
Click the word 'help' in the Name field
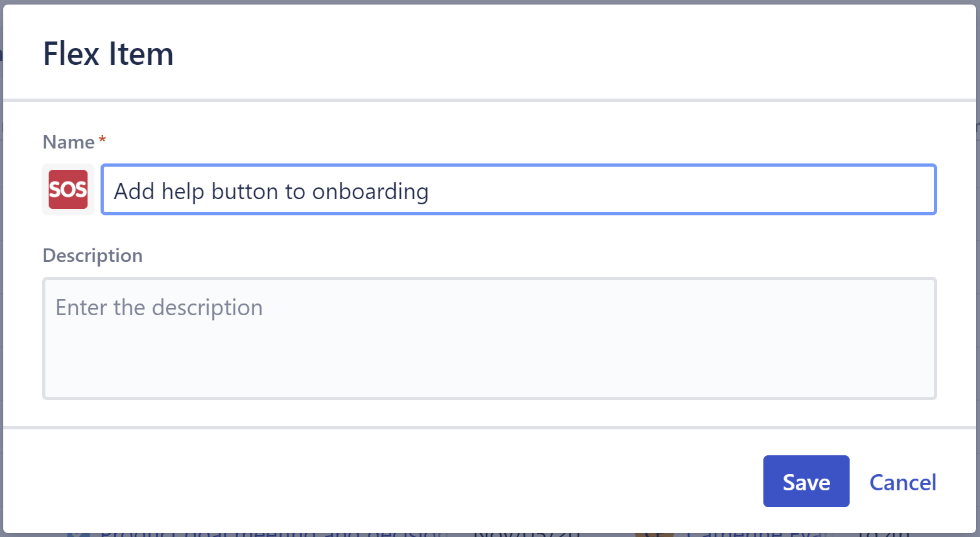[x=183, y=191]
